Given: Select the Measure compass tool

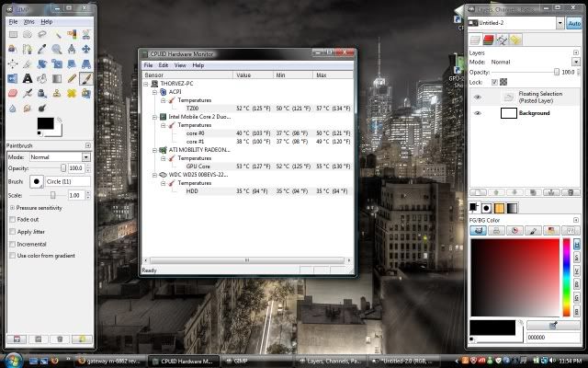Looking at the screenshot, I should pos(72,49).
